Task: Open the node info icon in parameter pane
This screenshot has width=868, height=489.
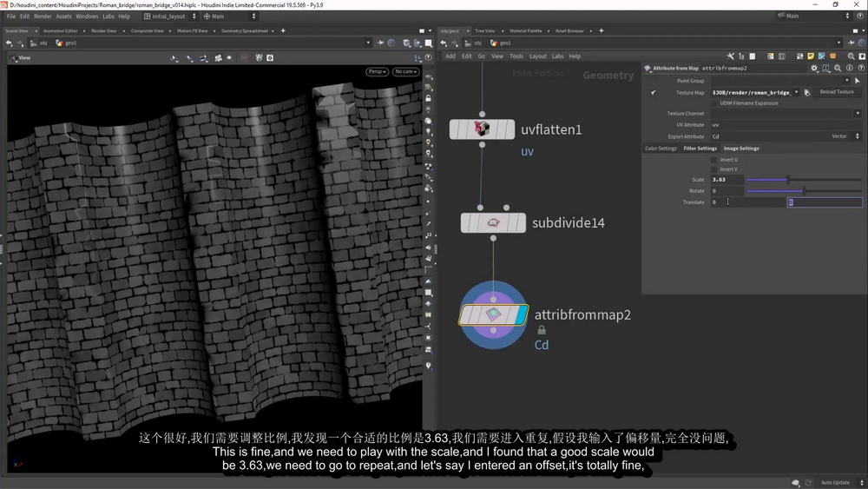Action: point(849,68)
